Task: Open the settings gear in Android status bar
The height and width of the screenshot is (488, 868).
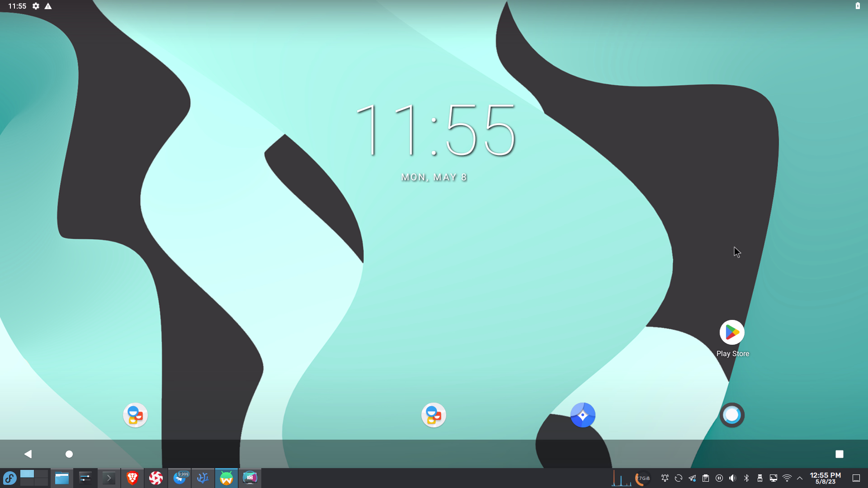Action: coord(35,6)
